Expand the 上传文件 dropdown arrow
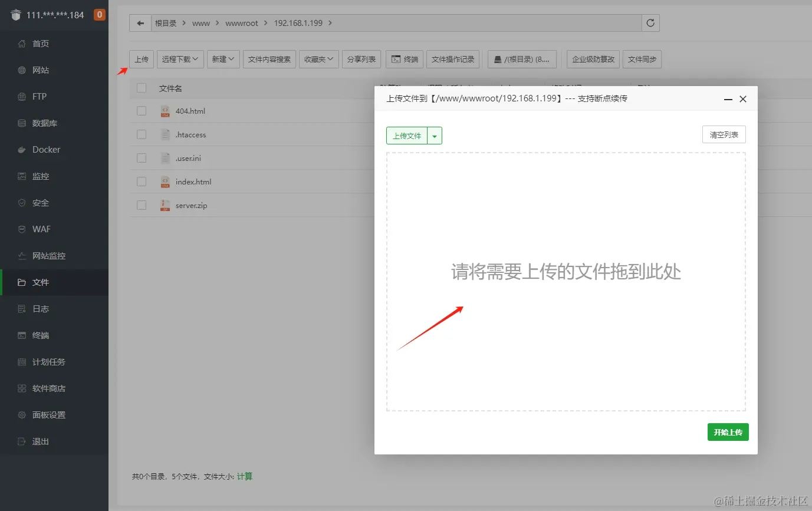Screen dimensions: 812x511 tap(435, 136)
